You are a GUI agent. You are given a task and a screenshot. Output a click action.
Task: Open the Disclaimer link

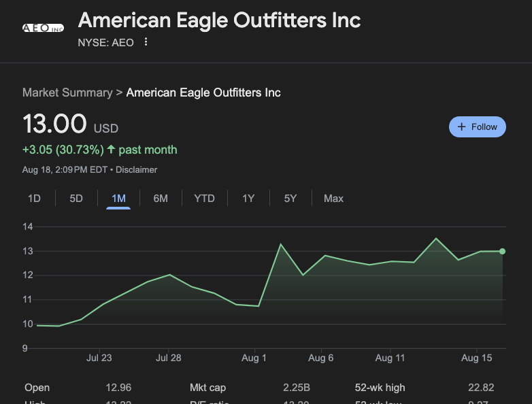click(x=137, y=169)
